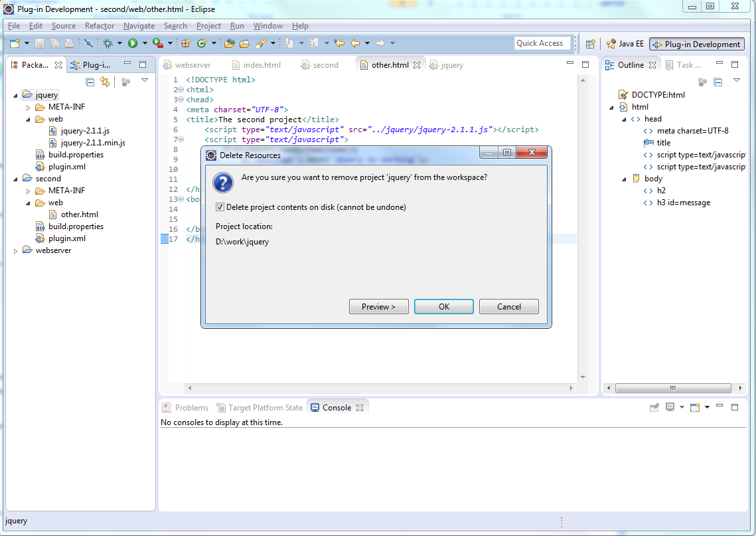Image resolution: width=756 pixels, height=536 pixels.
Task: Click the Pin Console icon
Action: [x=654, y=407]
